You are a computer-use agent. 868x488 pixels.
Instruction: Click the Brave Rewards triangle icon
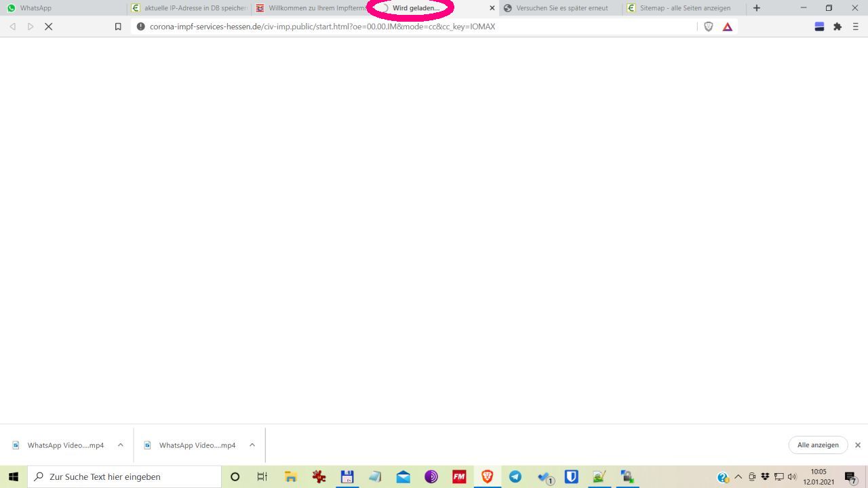point(728,26)
